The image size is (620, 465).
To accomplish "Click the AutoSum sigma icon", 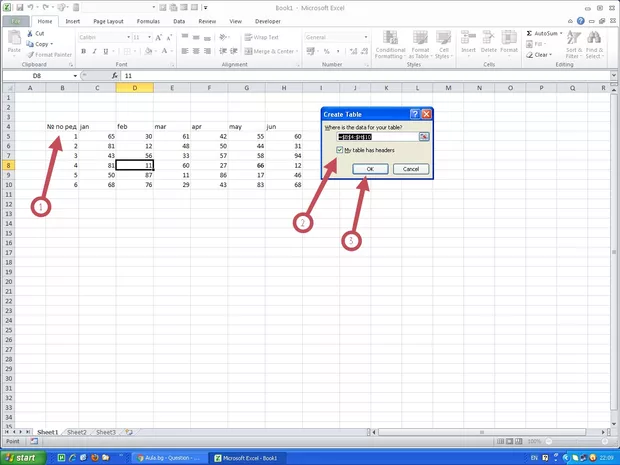I will [x=529, y=34].
